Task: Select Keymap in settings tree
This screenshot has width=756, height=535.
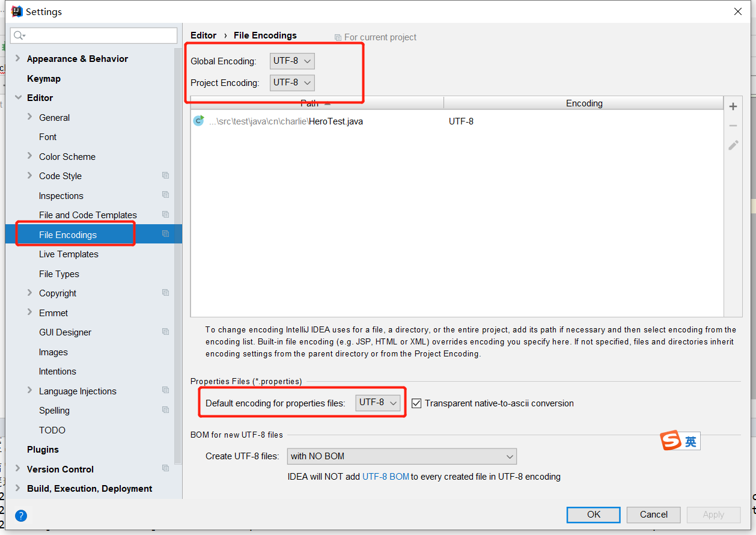Action: (x=44, y=79)
